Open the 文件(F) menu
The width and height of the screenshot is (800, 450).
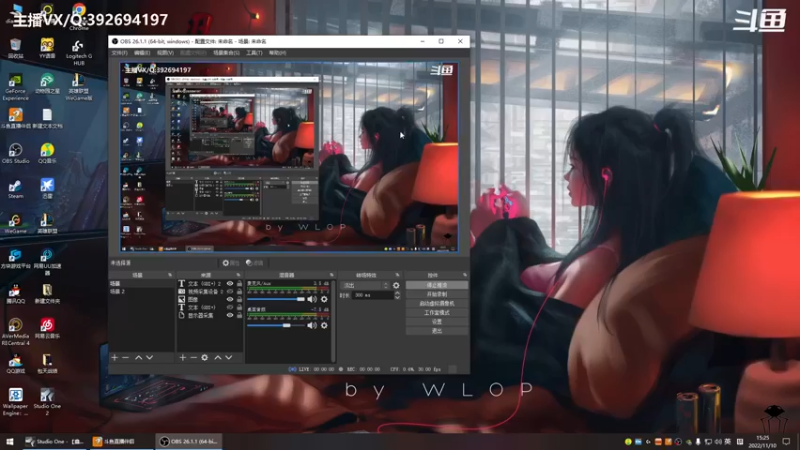pyautogui.click(x=119, y=53)
